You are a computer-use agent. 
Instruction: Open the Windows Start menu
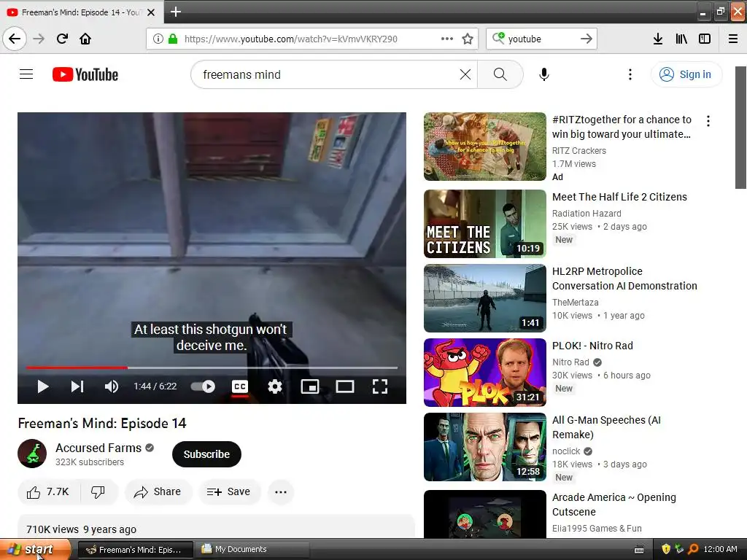tap(36, 550)
